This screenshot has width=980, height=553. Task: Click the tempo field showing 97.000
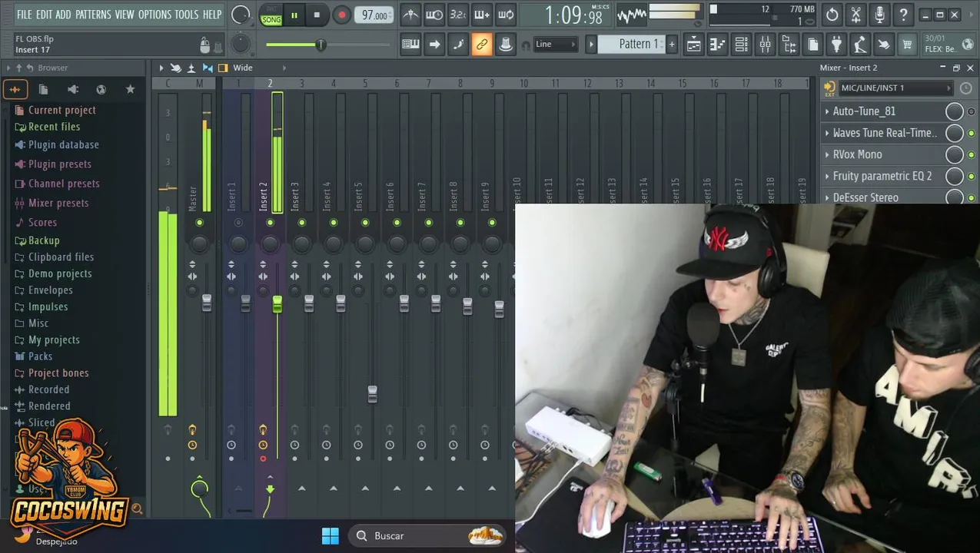click(374, 15)
